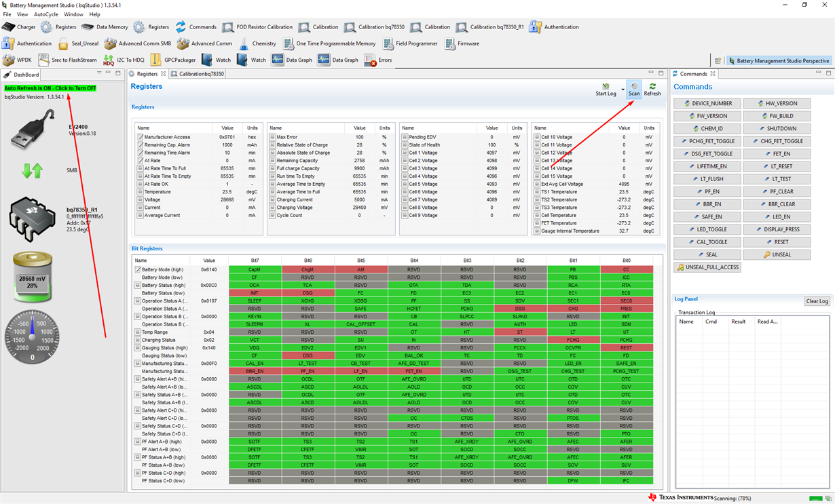
Task: Click the lock icon beside Max Error
Action: [272, 137]
